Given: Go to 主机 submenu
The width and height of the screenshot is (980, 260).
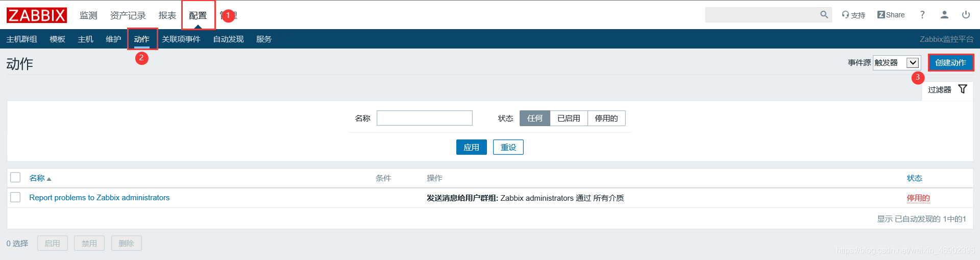Looking at the screenshot, I should coord(85,39).
